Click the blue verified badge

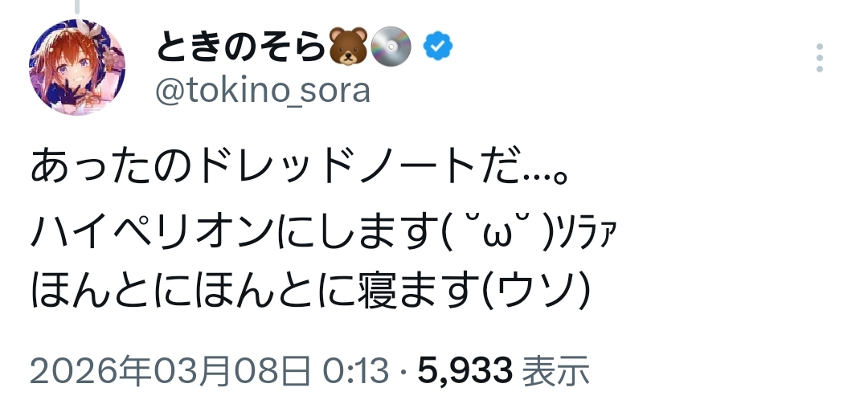point(438,48)
